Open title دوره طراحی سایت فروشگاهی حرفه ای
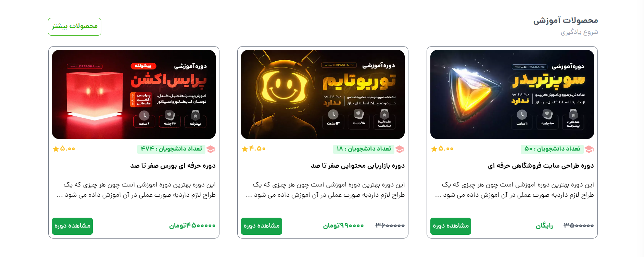 point(541,166)
